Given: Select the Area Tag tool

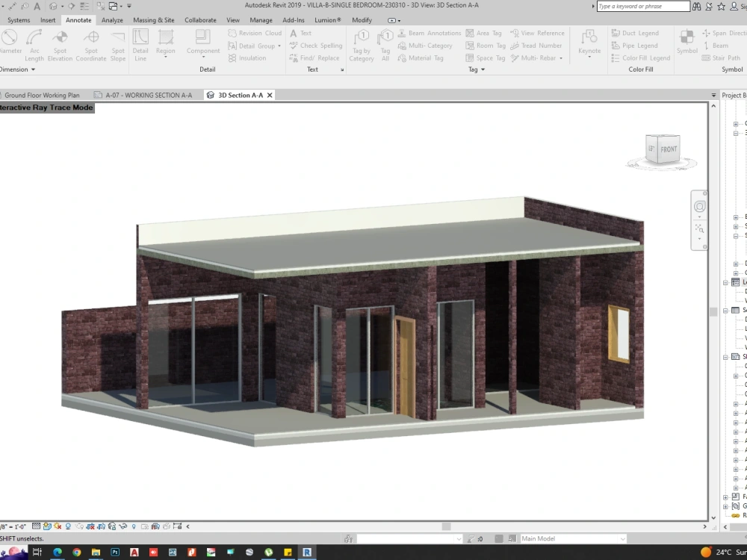Looking at the screenshot, I should 483,33.
